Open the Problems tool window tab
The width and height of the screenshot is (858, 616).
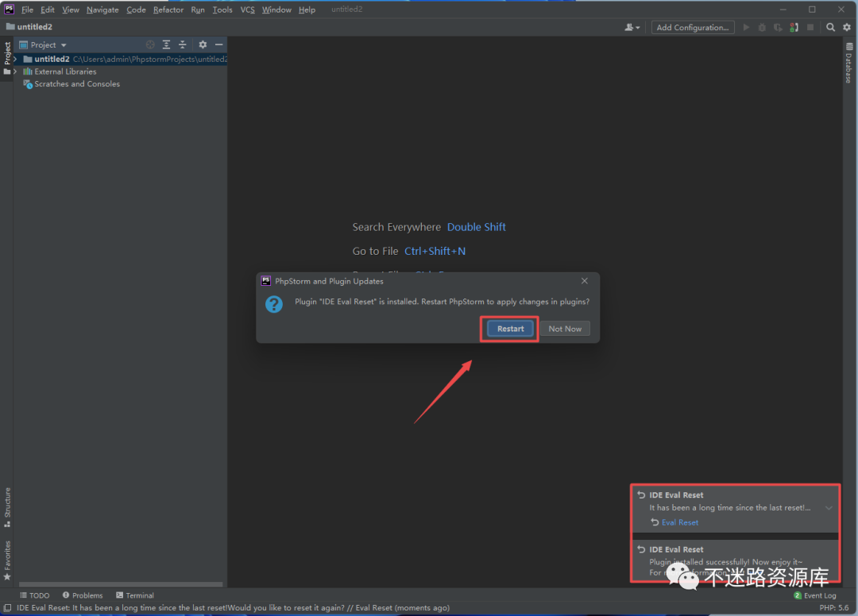[x=83, y=595]
